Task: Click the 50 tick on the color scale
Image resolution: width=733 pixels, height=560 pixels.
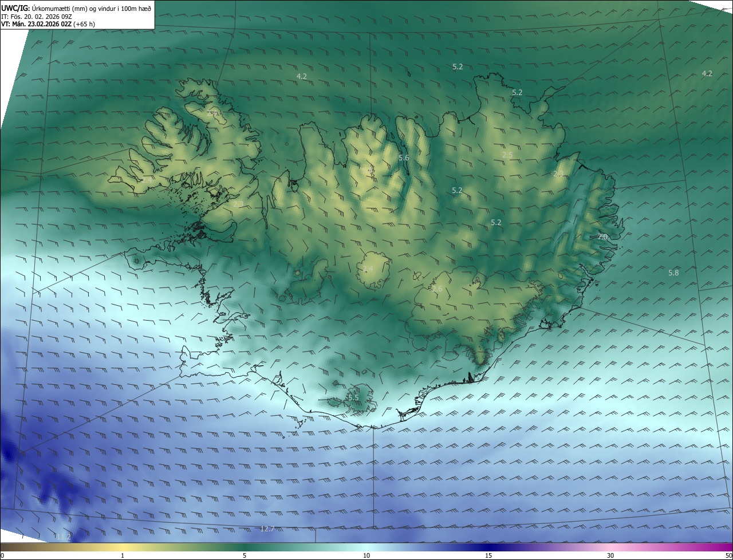Action: point(728,555)
